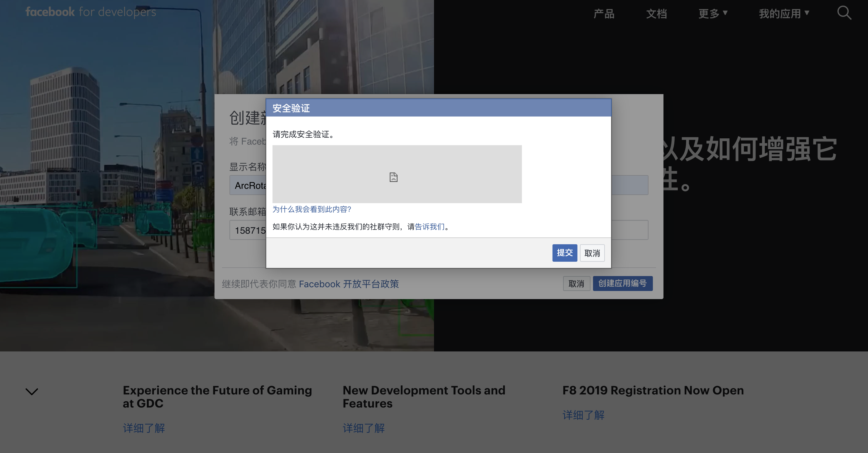Viewport: 868px width, 453px height.
Task: Click the down chevron beside news items
Action: coord(32,391)
